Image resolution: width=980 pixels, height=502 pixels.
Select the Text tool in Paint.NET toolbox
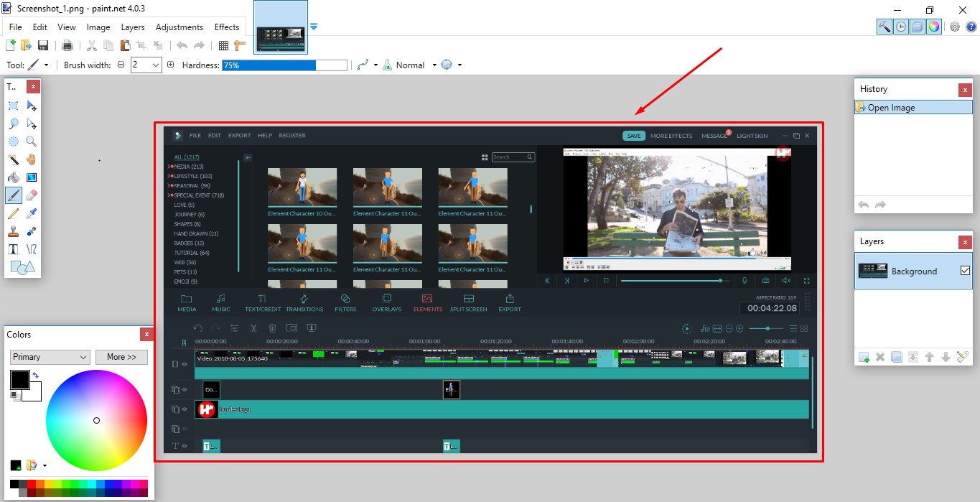[x=12, y=248]
